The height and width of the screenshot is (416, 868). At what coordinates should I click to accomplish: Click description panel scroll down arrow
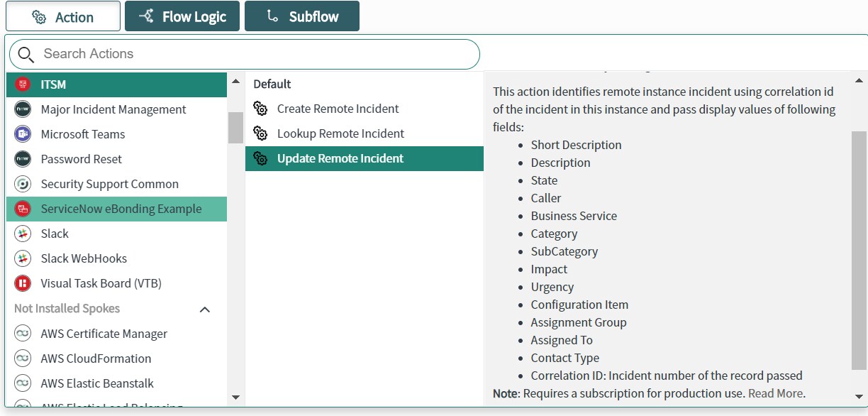(859, 397)
